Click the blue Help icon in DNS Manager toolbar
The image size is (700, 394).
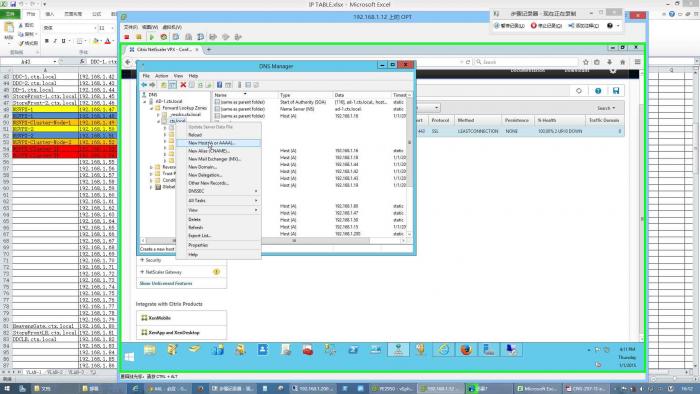tap(219, 85)
